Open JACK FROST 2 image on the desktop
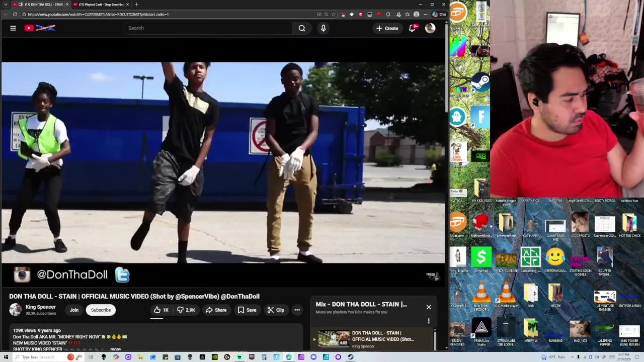644x362 pixels. (580, 225)
